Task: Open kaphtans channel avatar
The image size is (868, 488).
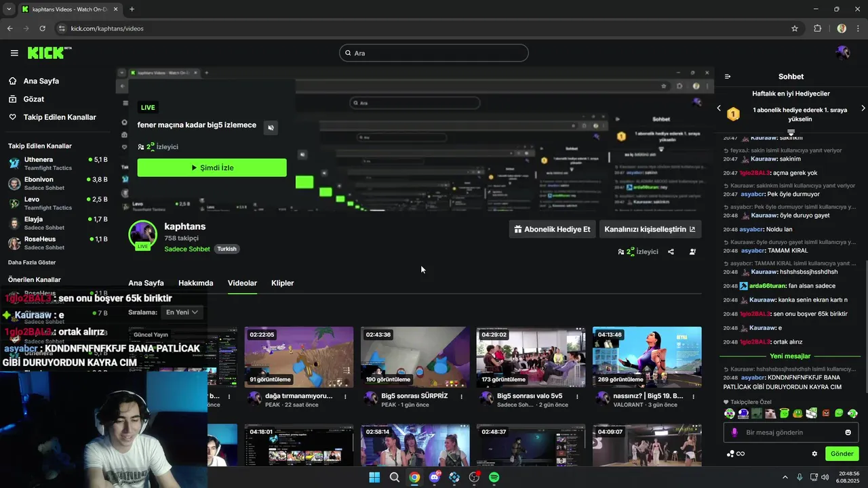Action: pyautogui.click(x=142, y=235)
